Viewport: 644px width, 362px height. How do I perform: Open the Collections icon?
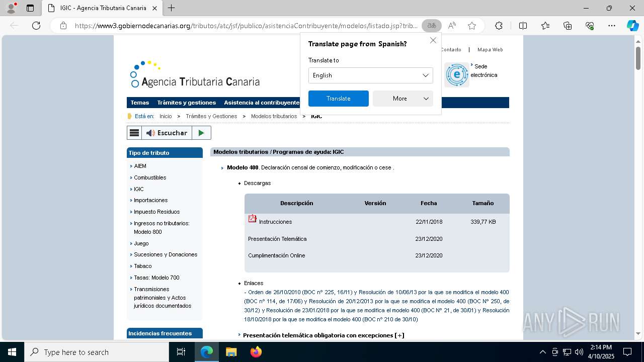click(x=568, y=26)
